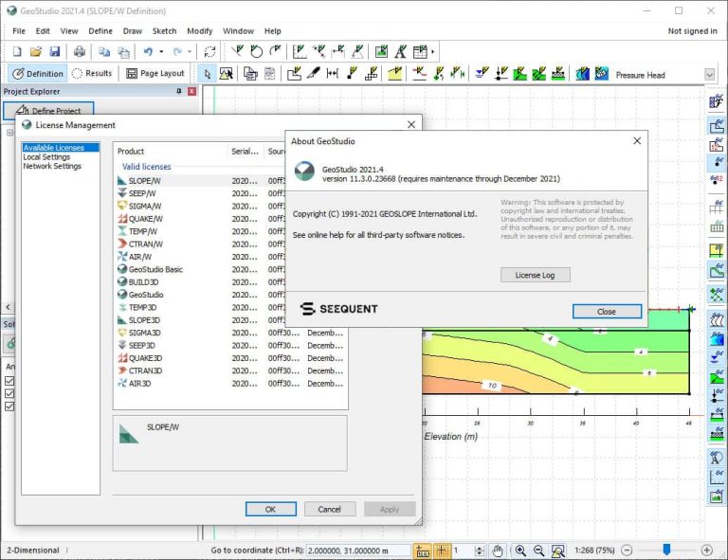Open the Sketch menu

click(x=164, y=31)
